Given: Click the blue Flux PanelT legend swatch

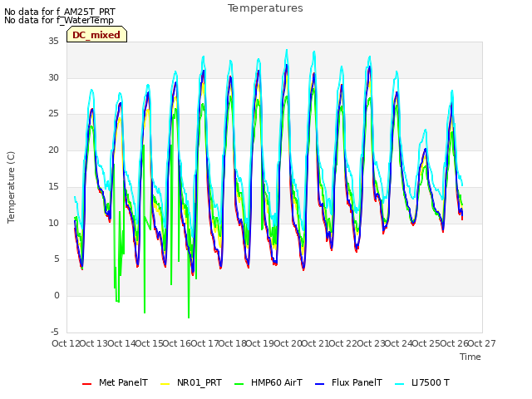Looking at the screenshot, I should click(320, 384).
